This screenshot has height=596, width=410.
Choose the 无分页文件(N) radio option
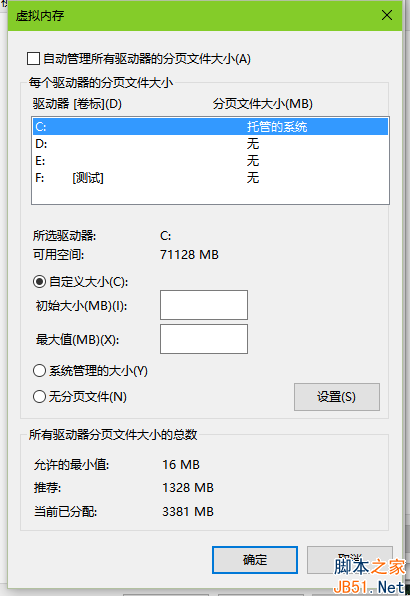(40, 397)
